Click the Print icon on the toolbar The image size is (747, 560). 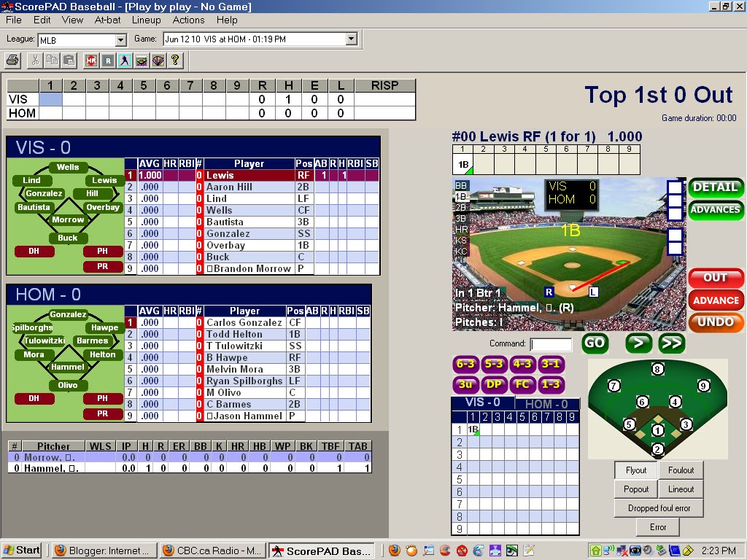click(x=12, y=61)
